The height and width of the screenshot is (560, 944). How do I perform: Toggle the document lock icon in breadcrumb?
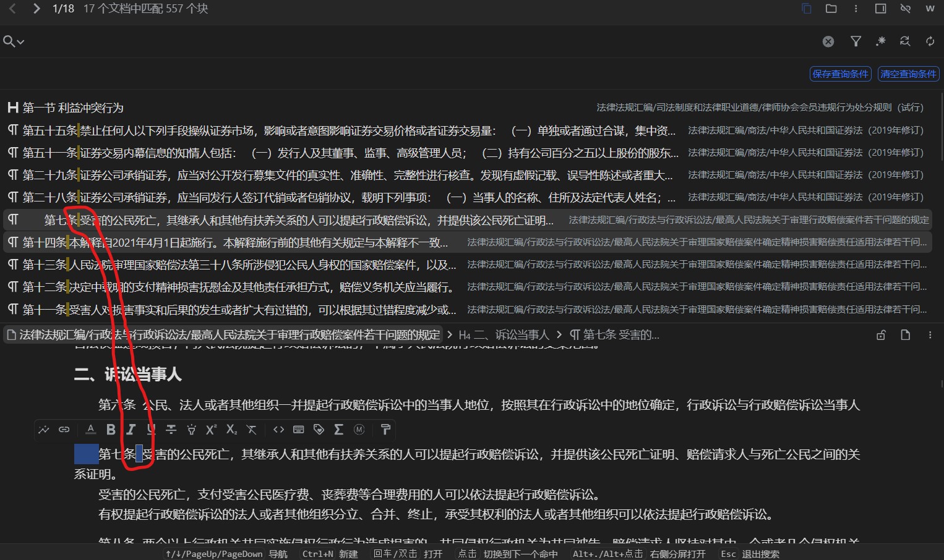[x=881, y=335]
